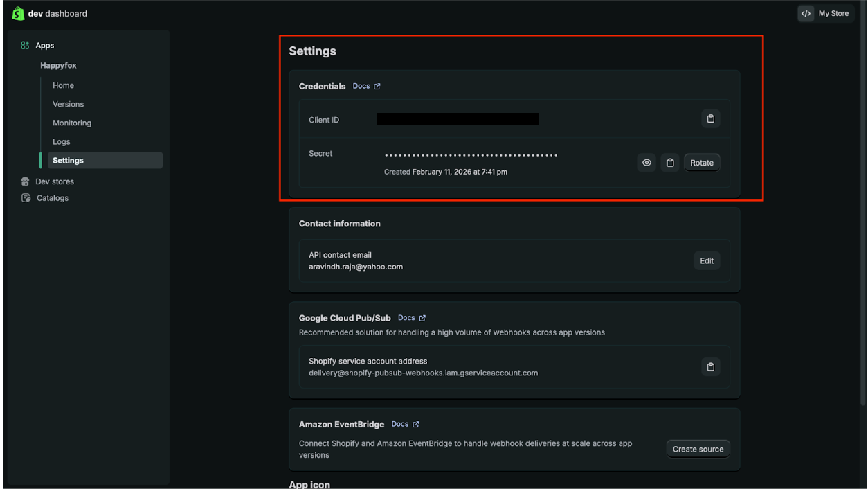Create an Amazon EventBridge source
Screen dimensions: 868x489
698,449
